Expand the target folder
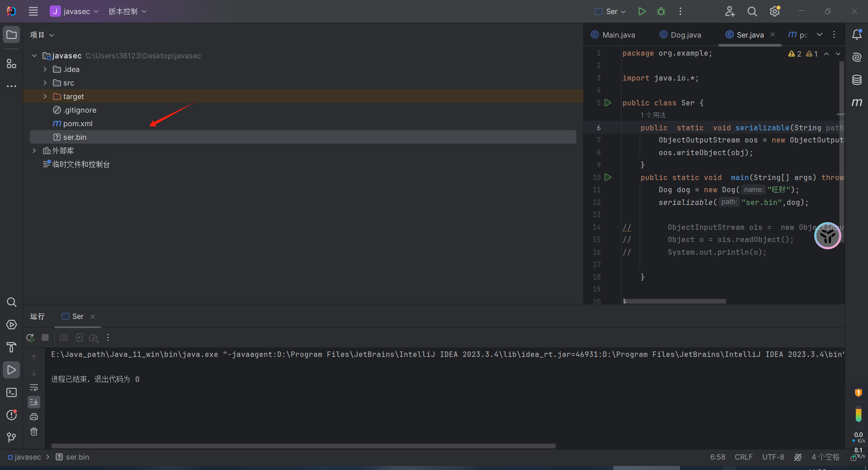868x470 pixels. 45,96
